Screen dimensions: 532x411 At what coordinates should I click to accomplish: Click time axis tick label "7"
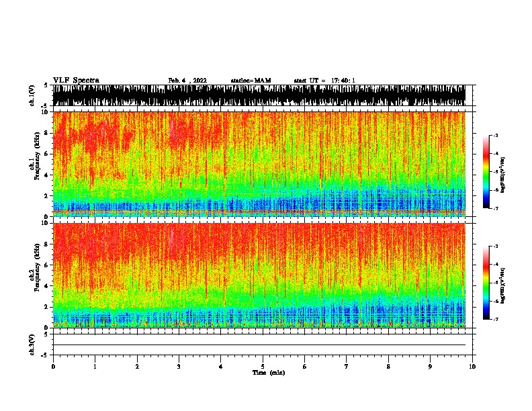pos(347,367)
